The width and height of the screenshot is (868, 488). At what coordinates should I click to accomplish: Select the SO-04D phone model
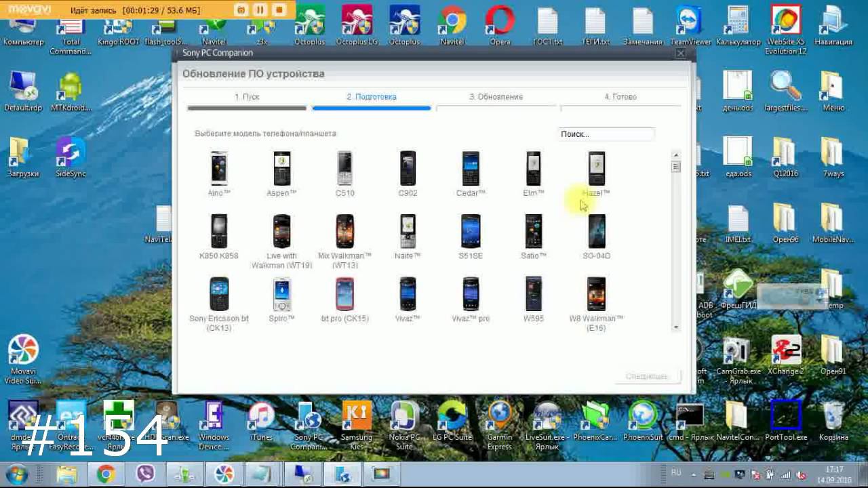tap(597, 237)
